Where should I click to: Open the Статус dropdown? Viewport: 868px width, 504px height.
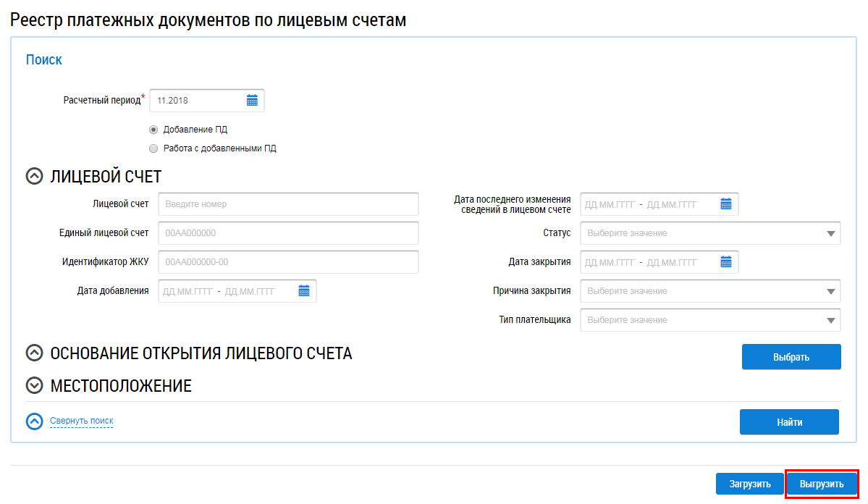pyautogui.click(x=710, y=233)
